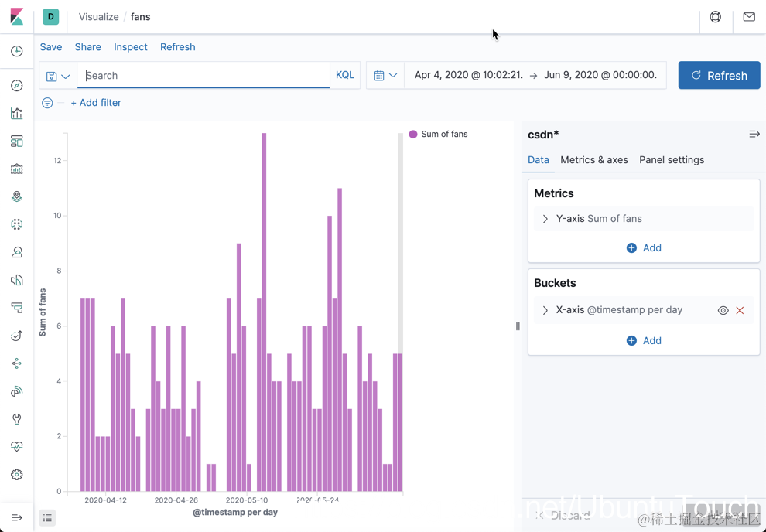Image resolution: width=766 pixels, height=532 pixels.
Task: Collapse the editor side panel arrow
Action: tap(754, 135)
